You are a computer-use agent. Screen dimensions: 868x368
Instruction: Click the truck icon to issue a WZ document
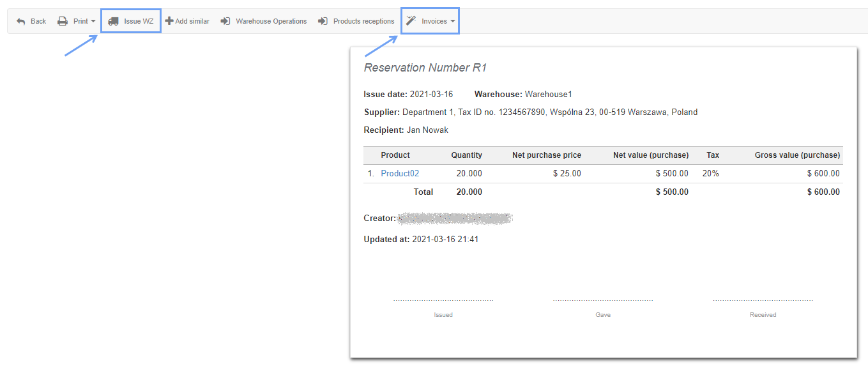click(x=114, y=20)
